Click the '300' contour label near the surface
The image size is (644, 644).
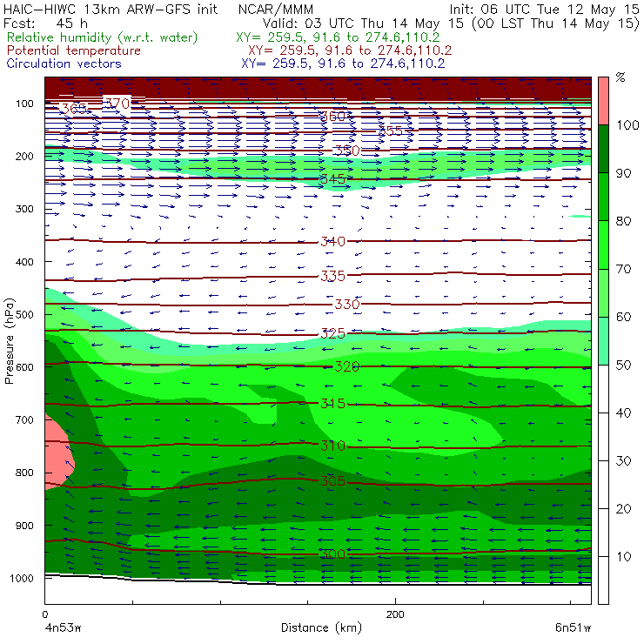tap(332, 554)
